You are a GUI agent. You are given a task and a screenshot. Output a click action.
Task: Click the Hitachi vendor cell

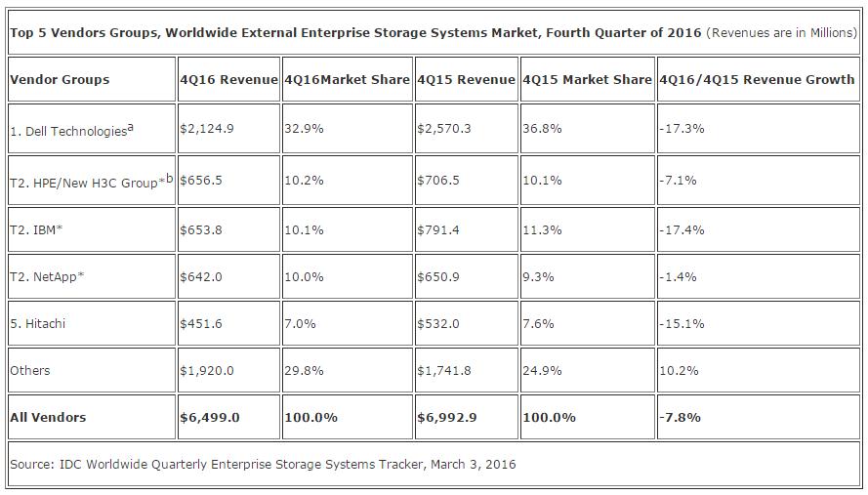tap(38, 323)
